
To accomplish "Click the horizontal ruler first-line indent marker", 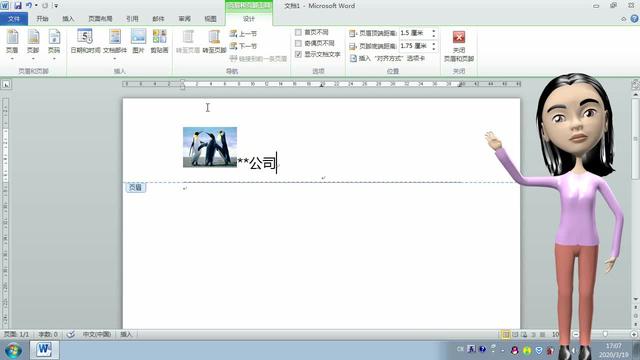I will coord(182,81).
